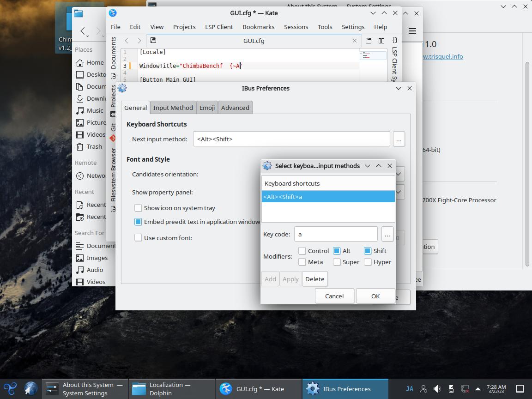
Task: Open the volume control in system tray
Action: coord(437,389)
